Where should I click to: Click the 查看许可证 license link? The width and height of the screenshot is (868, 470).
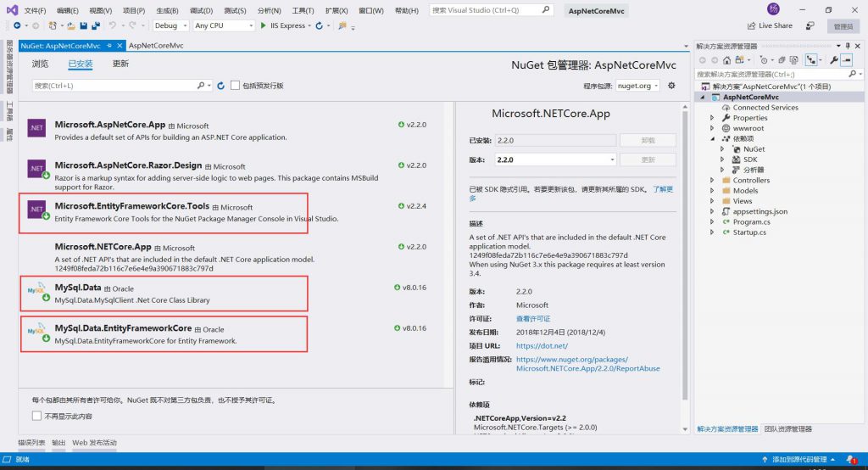click(534, 318)
